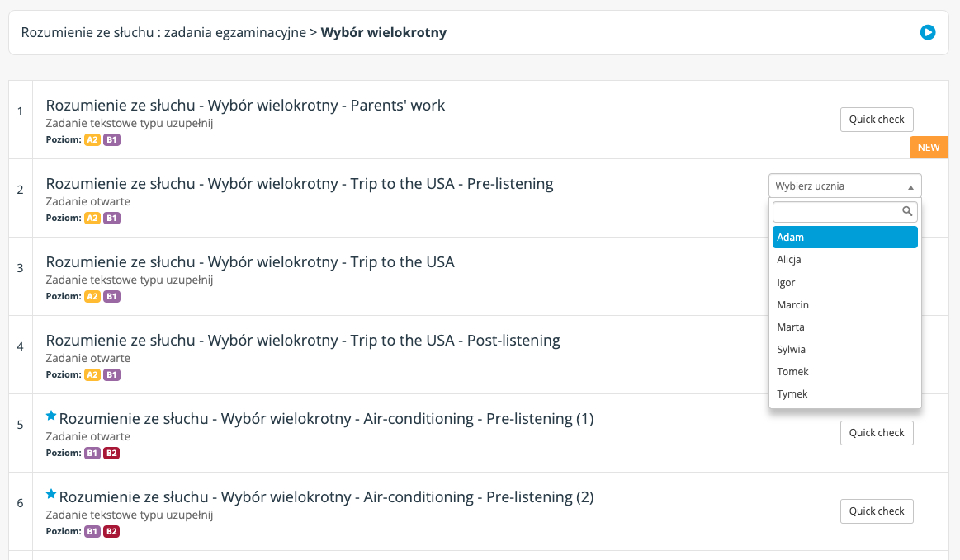This screenshot has height=560, width=960.
Task: Click Quick check for Air-conditioning Pre-listening (2)
Action: [877, 511]
